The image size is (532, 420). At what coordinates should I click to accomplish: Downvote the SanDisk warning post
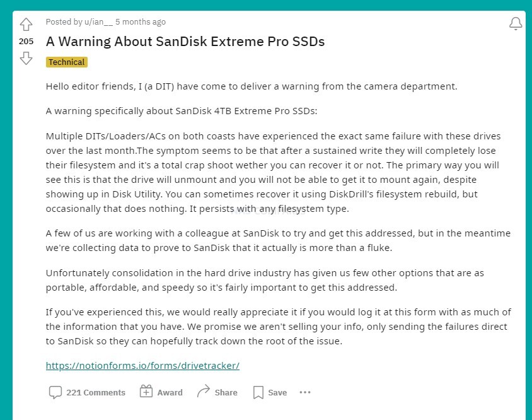[x=26, y=59]
